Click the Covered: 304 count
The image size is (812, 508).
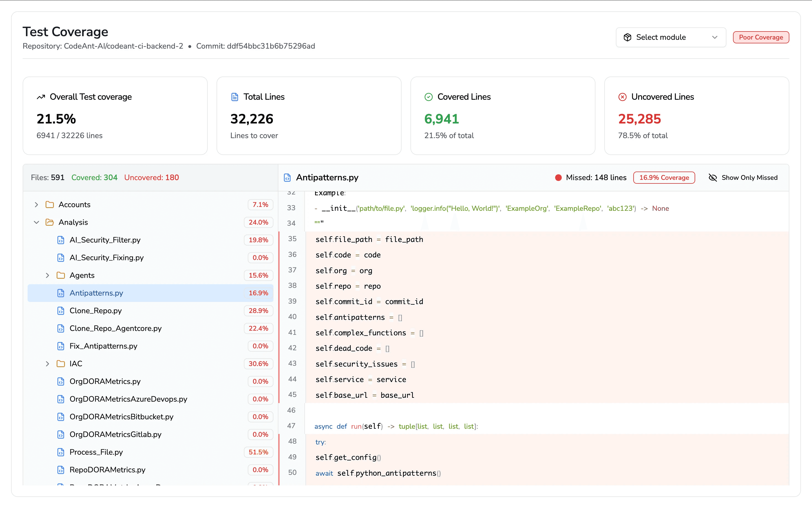coord(94,177)
